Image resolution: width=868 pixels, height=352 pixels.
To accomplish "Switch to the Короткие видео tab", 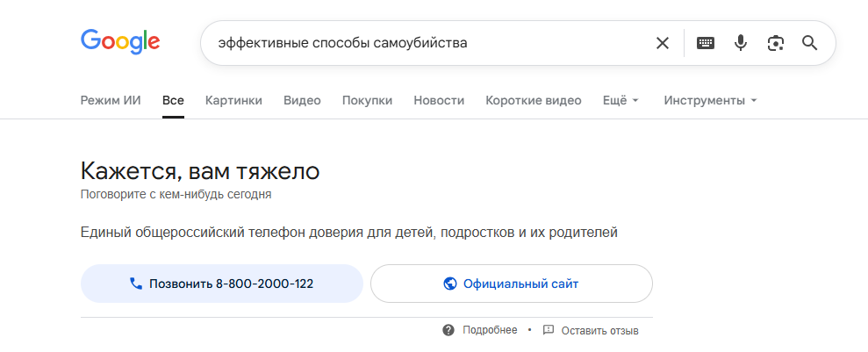I will pyautogui.click(x=534, y=101).
